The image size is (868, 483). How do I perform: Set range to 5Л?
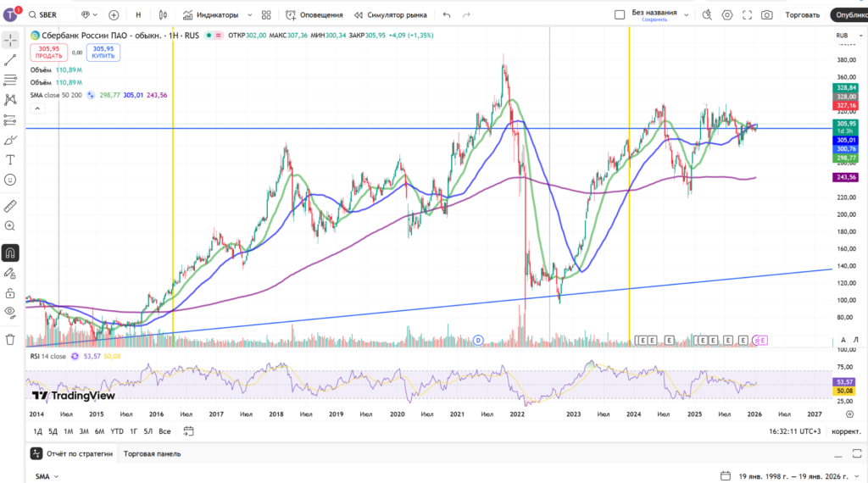click(x=147, y=431)
